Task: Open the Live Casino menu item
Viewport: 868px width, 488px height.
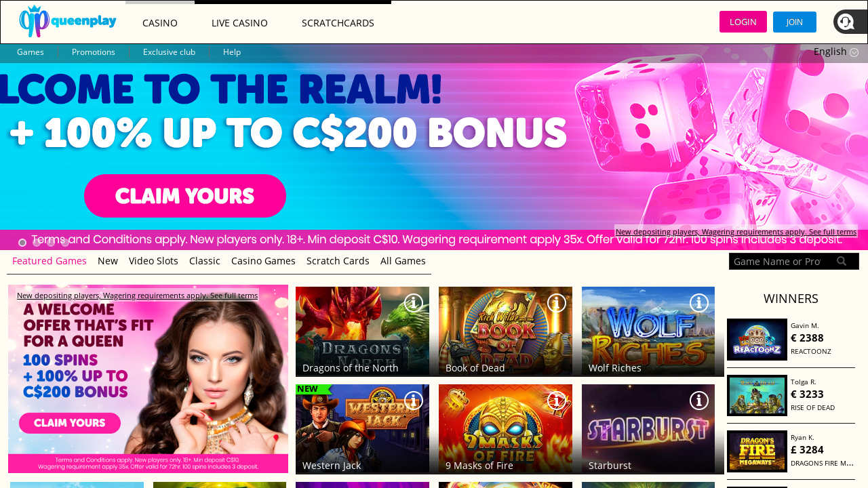Action: tap(239, 23)
